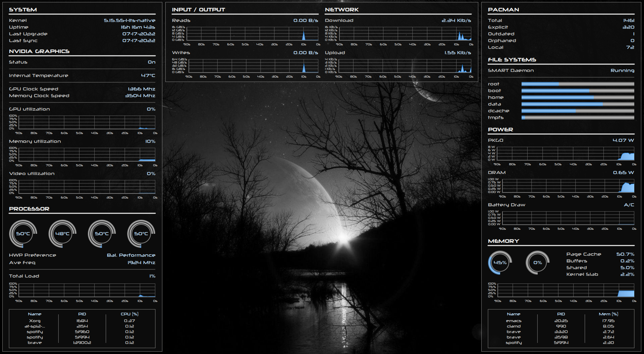This screenshot has height=354, width=644.
Task: Select the at-spi2 process row
Action: coord(82,326)
